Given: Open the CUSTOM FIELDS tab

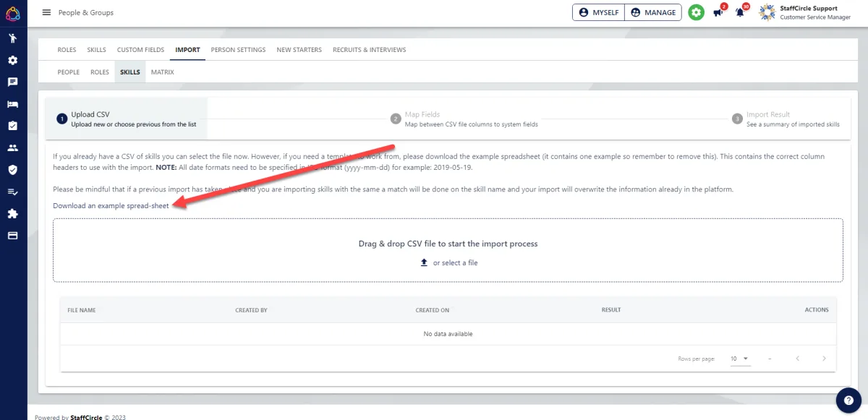Looking at the screenshot, I should pos(140,50).
